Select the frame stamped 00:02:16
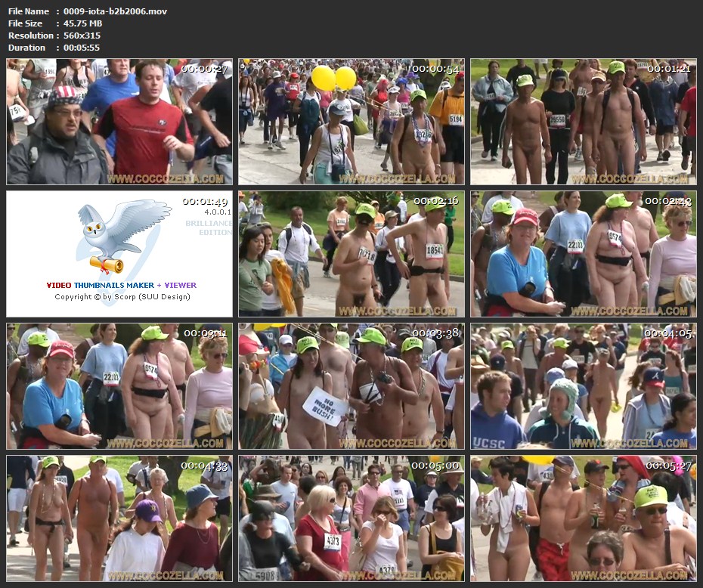 point(351,254)
